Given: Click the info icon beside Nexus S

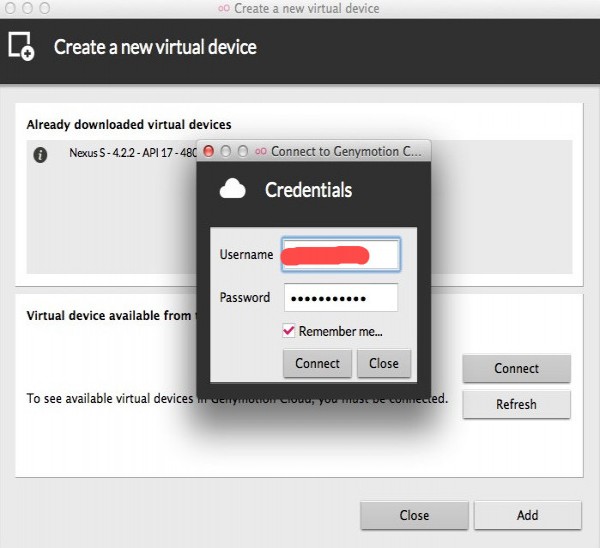Looking at the screenshot, I should click(41, 155).
